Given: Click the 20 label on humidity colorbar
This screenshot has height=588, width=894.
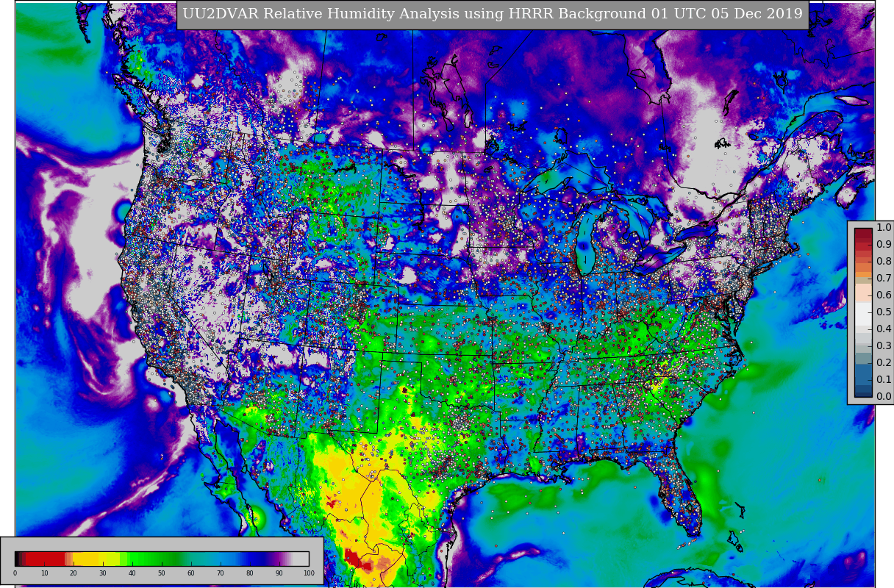Looking at the screenshot, I should [x=74, y=573].
